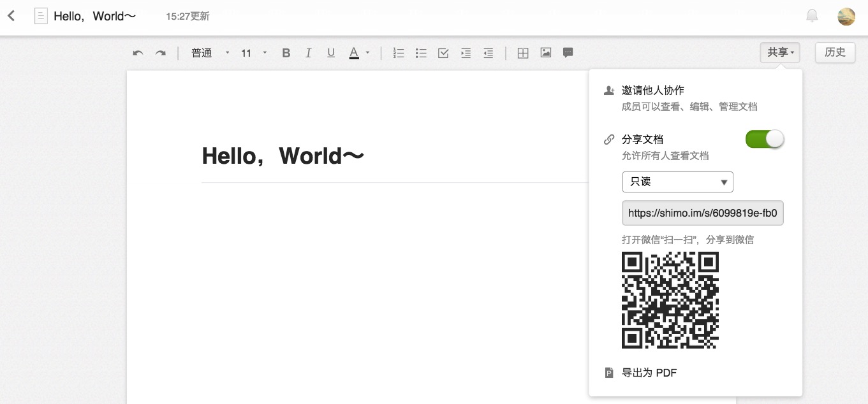Turn off the 分享文档 switch
This screenshot has height=404, width=868.
click(765, 139)
